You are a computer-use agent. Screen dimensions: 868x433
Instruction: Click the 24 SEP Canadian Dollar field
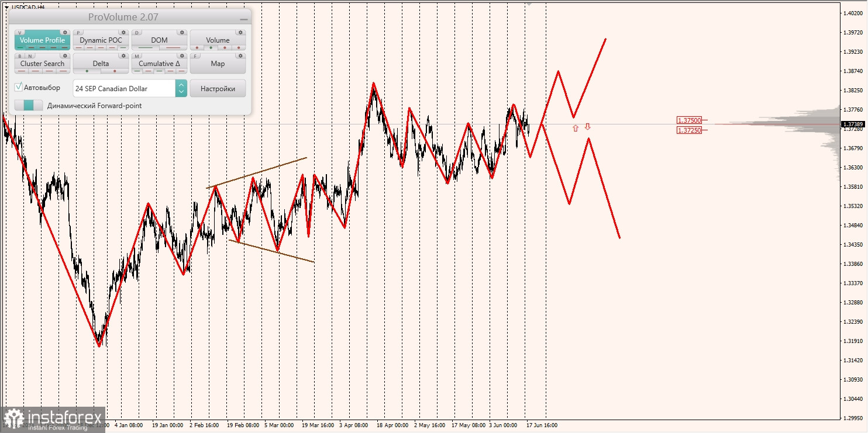click(x=124, y=88)
